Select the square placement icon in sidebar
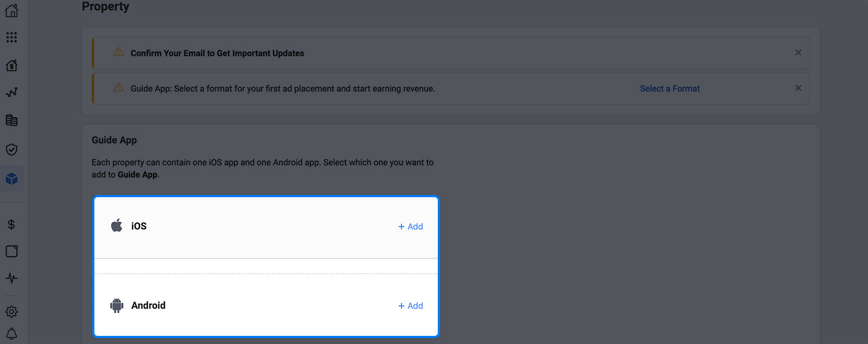 [x=11, y=251]
